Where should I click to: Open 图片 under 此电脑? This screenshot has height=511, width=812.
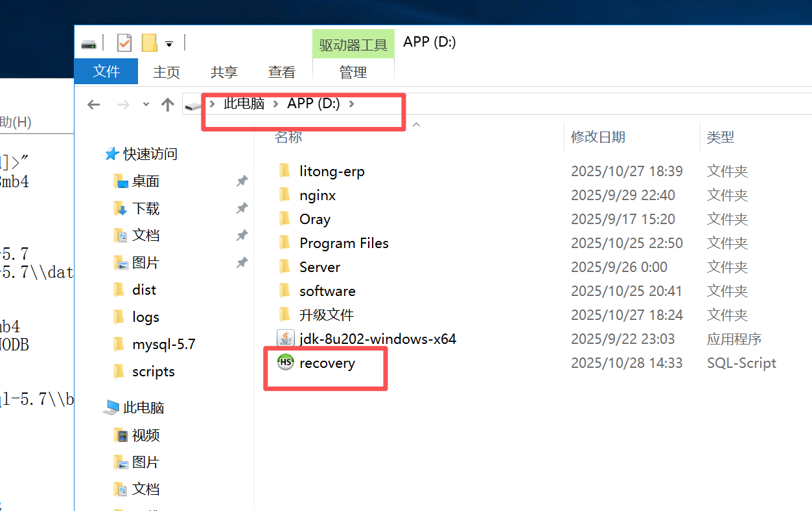coord(146,462)
